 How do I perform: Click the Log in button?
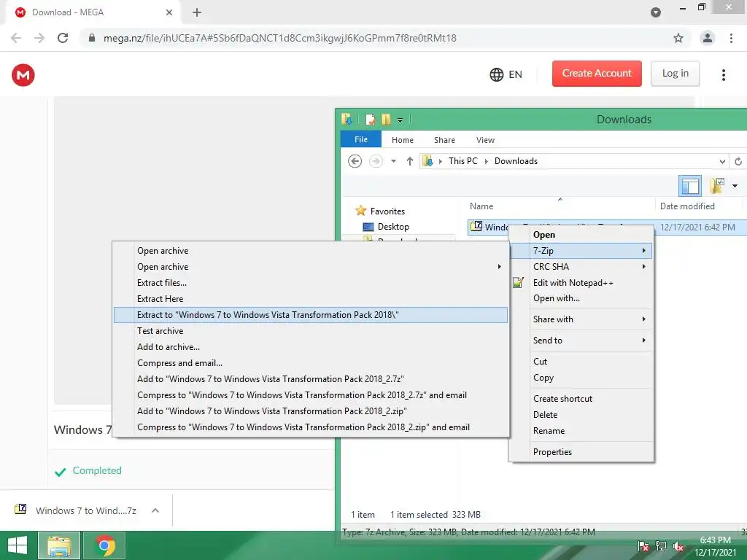(x=675, y=74)
